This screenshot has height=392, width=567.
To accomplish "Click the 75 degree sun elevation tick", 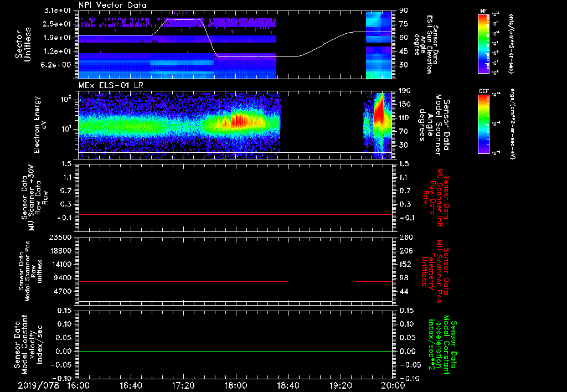I will click(x=403, y=24).
